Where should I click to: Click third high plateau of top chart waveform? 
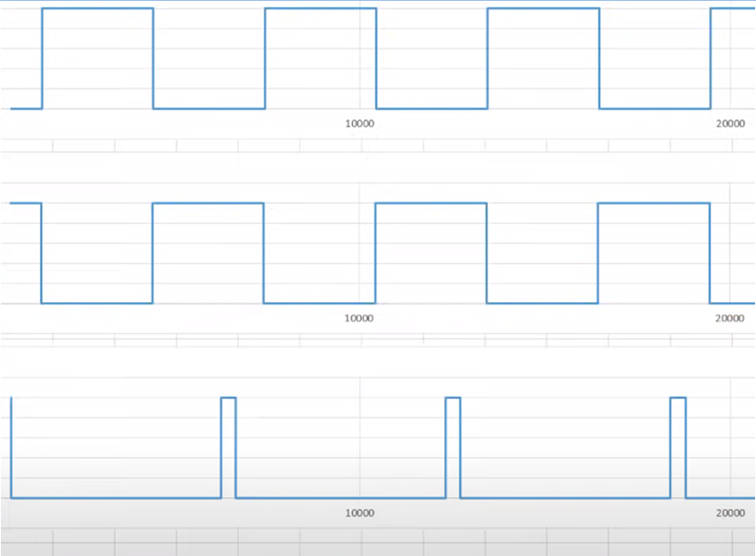click(543, 8)
